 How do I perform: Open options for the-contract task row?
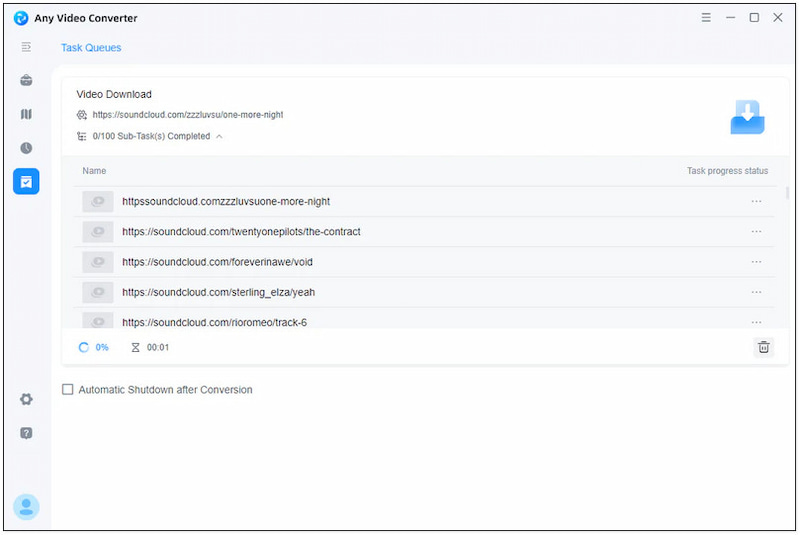756,232
